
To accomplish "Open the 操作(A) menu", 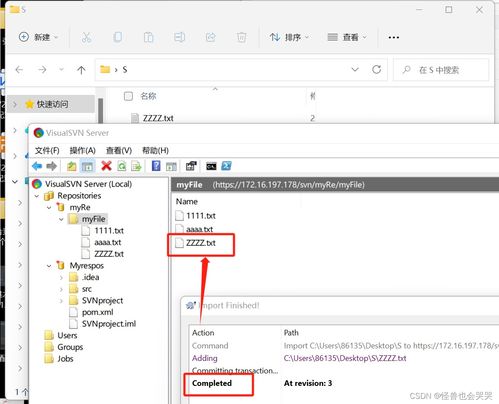I will (x=82, y=150).
